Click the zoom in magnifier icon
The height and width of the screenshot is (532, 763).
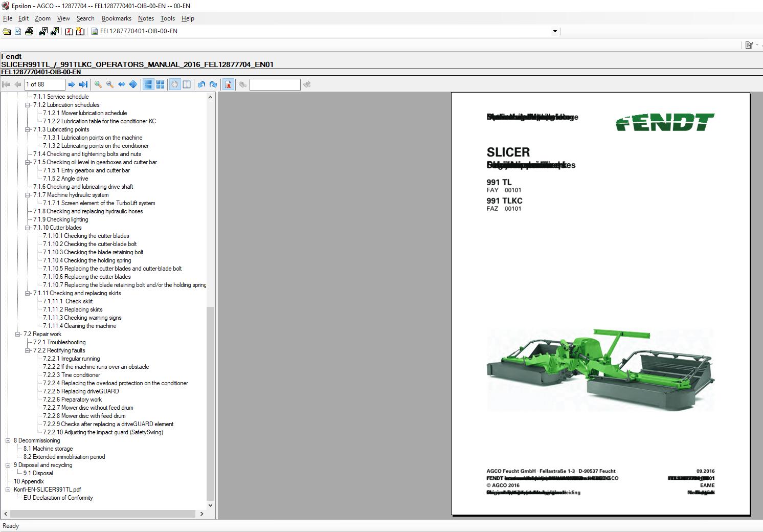98,84
